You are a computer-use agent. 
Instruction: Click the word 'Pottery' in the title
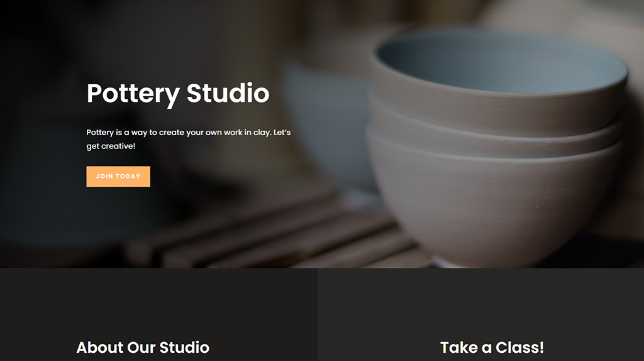pos(133,94)
